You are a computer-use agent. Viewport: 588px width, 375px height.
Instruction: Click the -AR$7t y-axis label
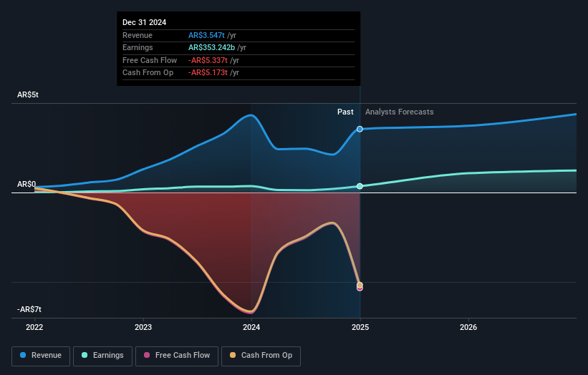click(29, 309)
